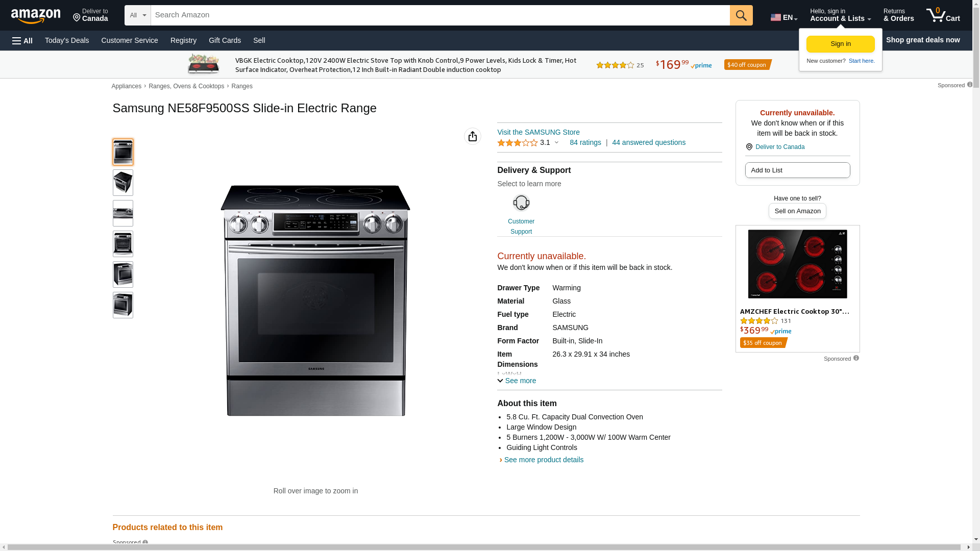Open Today's Deals in nav bar

(67, 40)
